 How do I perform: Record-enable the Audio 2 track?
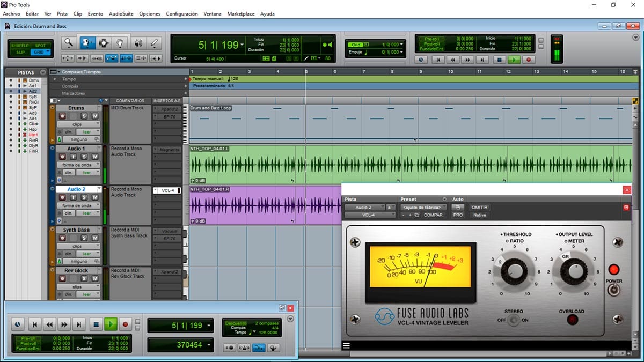click(62, 197)
